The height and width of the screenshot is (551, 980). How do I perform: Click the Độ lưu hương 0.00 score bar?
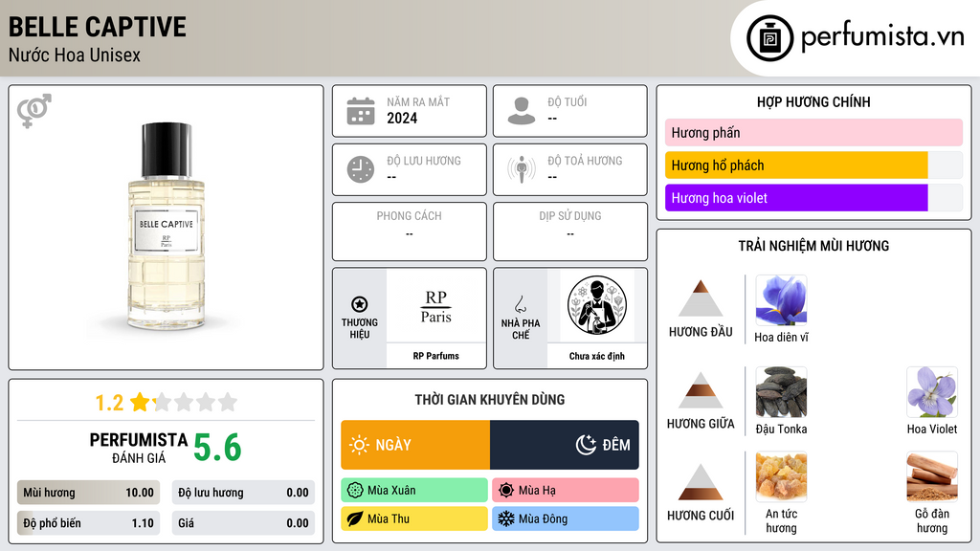click(243, 493)
